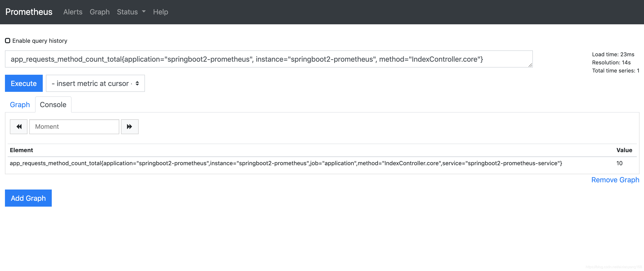
Task: Click the step back navigation icon
Action: (18, 126)
